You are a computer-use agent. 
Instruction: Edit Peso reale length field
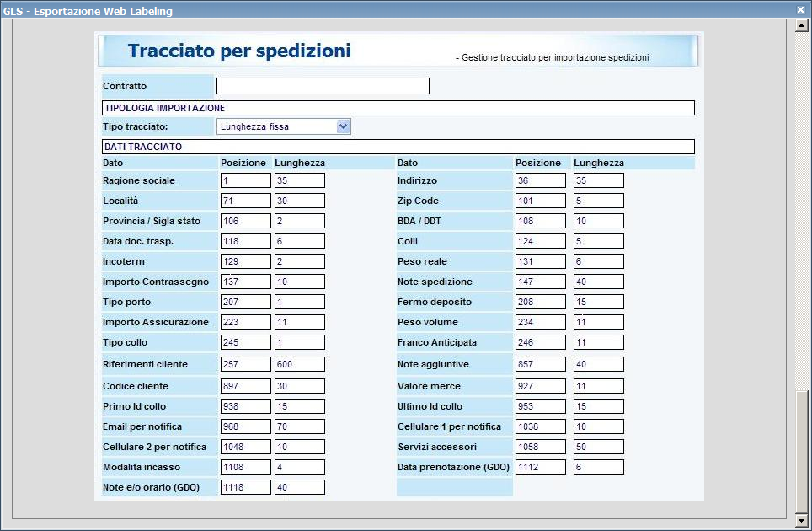pos(599,261)
